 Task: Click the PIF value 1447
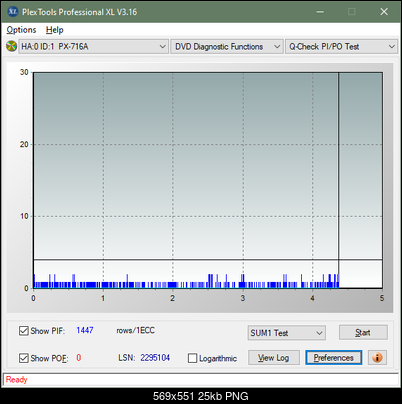tap(85, 330)
